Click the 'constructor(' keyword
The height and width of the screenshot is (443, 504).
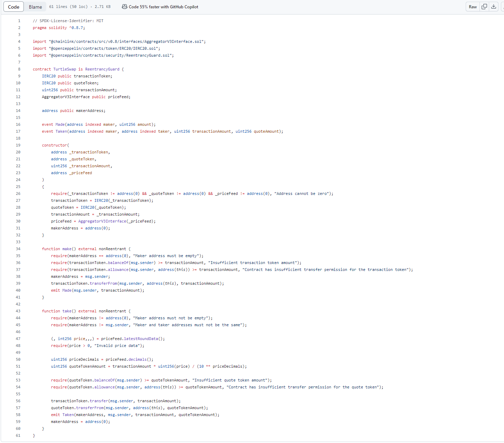[56, 145]
